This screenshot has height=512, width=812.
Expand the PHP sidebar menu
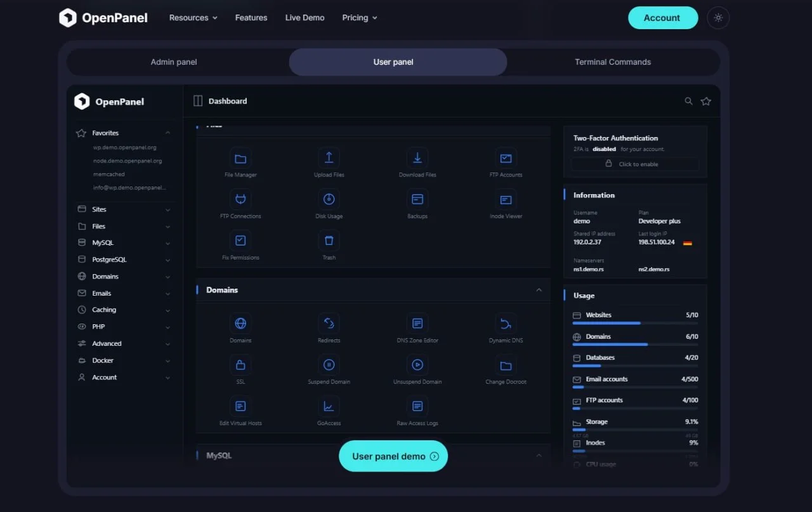pos(124,327)
